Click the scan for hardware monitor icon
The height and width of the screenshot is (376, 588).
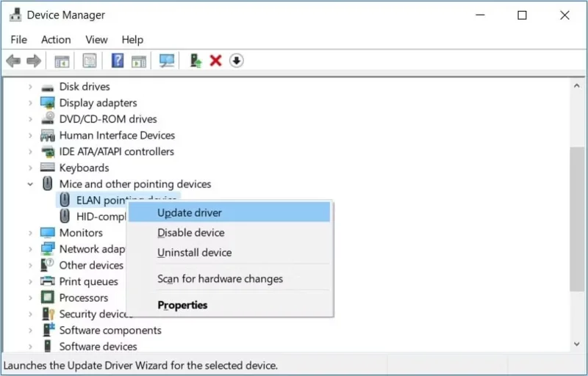pyautogui.click(x=167, y=61)
